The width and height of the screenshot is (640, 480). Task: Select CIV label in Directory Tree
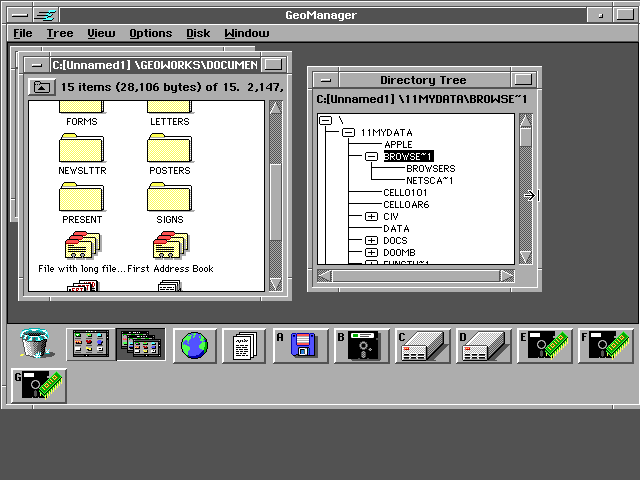pos(391,217)
